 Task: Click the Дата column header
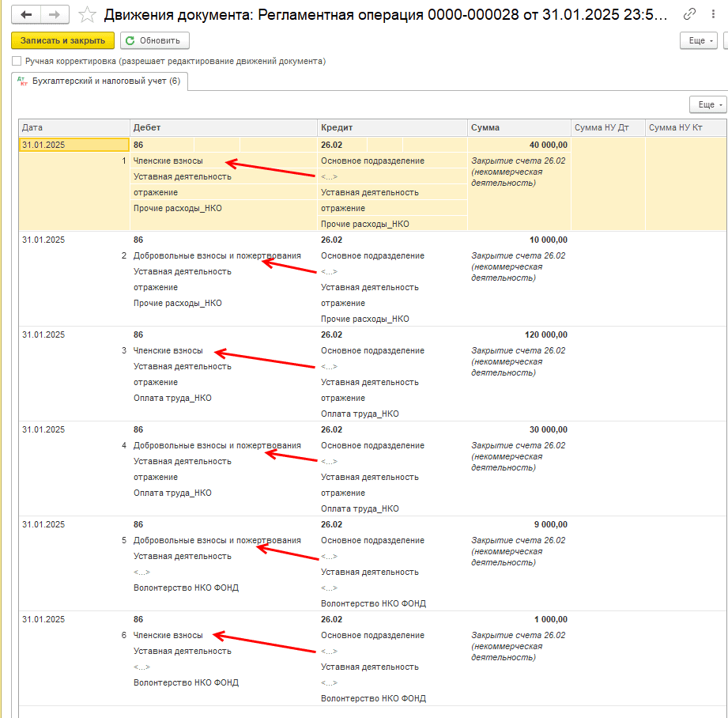(74, 127)
